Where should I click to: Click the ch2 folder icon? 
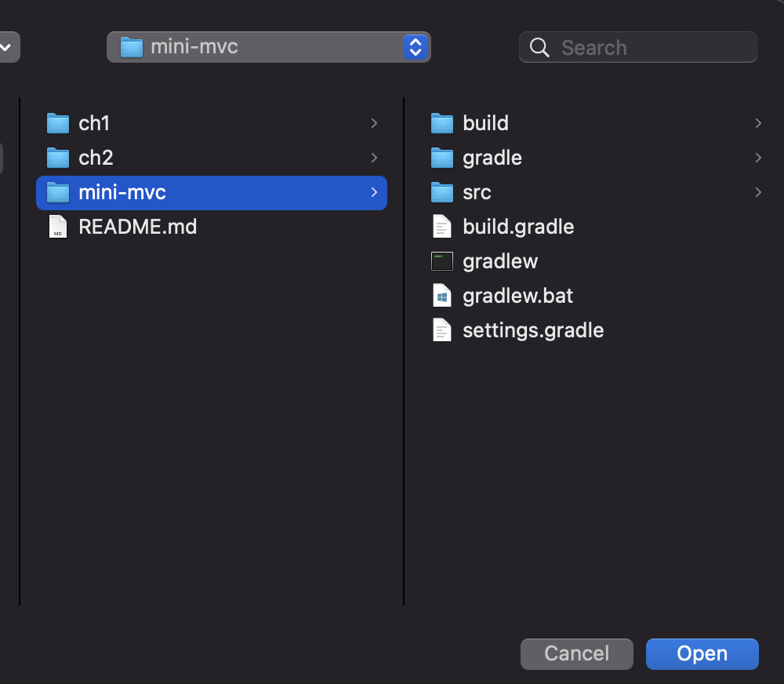tap(58, 158)
